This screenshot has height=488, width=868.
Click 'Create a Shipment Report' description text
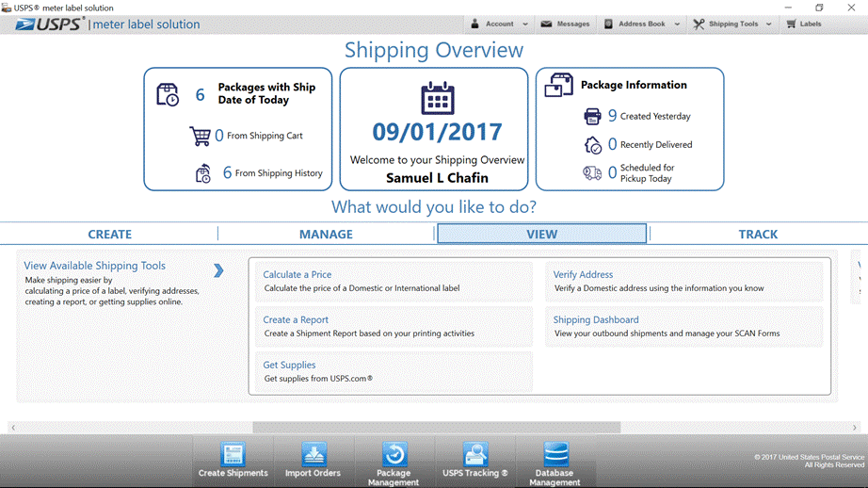369,333
